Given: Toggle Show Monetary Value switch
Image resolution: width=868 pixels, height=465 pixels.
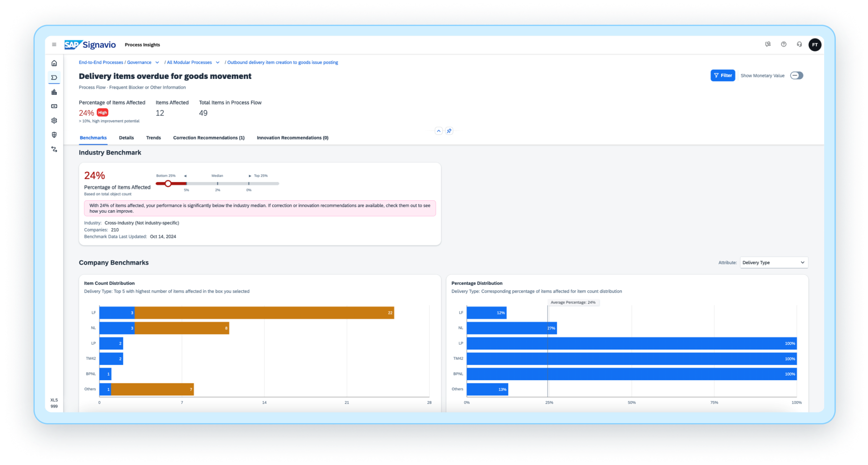Looking at the screenshot, I should 796,76.
